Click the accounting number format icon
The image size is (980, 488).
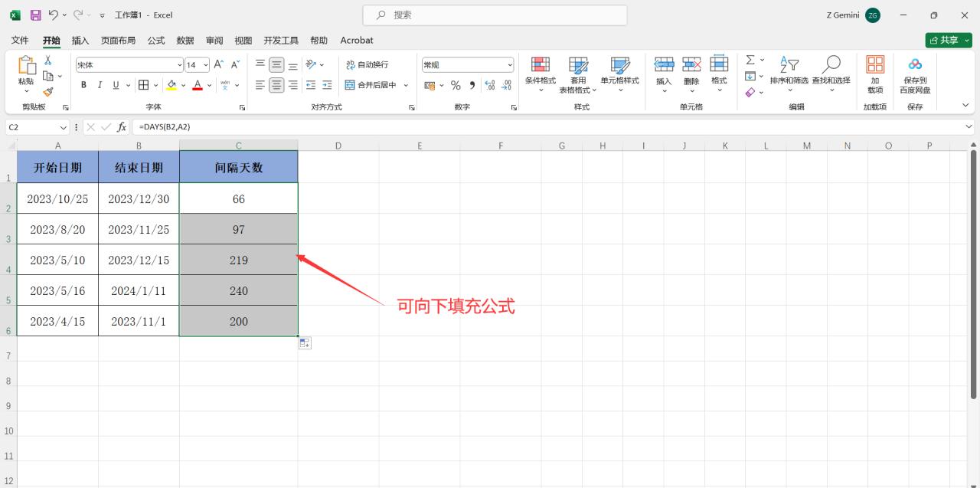tap(430, 85)
